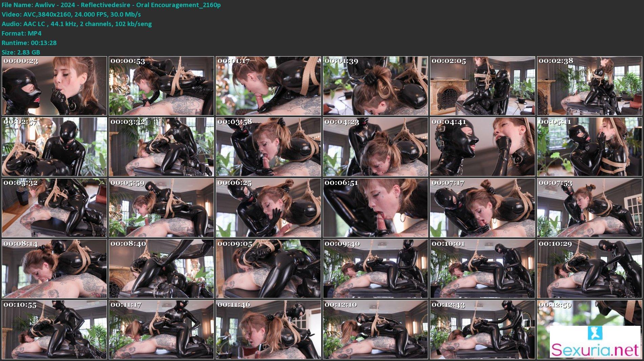
Task: Open the frame at 00:05:32
Action: [54, 208]
